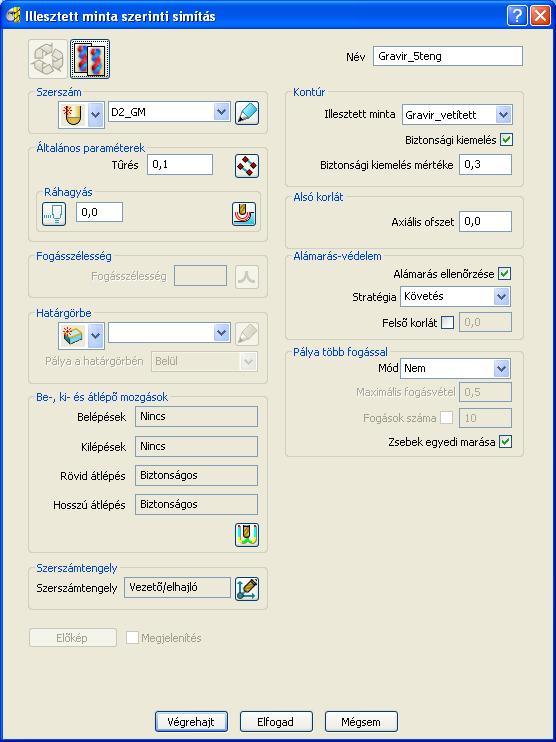This screenshot has width=556, height=742.
Task: Click the Végrehajt button
Action: point(191,722)
